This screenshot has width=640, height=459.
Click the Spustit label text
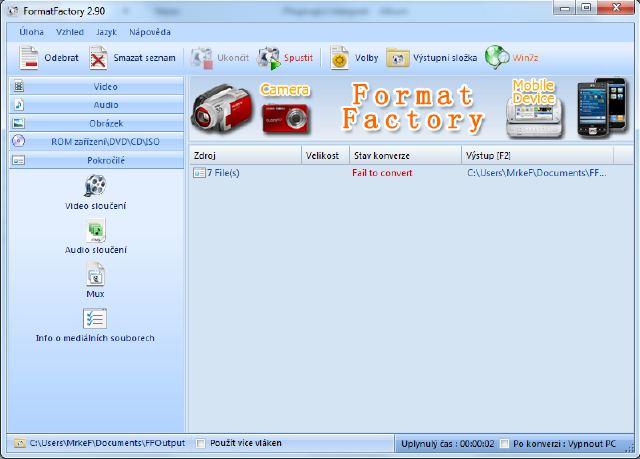pyautogui.click(x=298, y=58)
